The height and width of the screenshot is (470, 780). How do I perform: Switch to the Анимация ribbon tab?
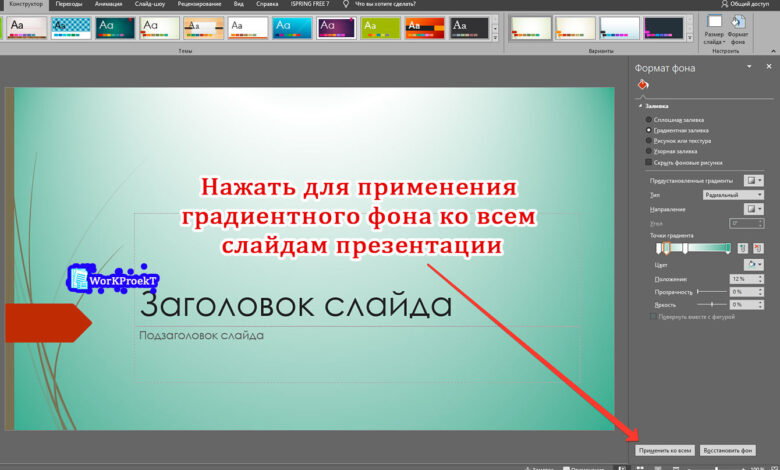click(x=109, y=4)
